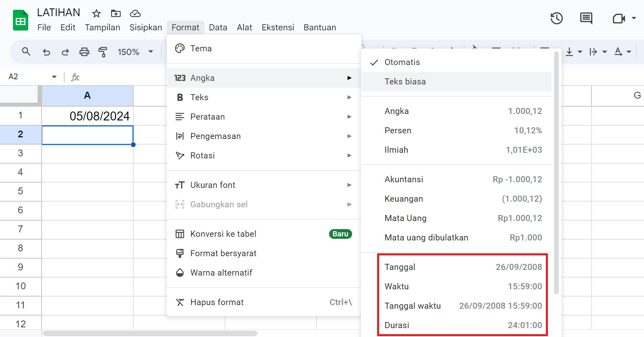Open the Tampilan menu
644x337 pixels.
tap(103, 27)
